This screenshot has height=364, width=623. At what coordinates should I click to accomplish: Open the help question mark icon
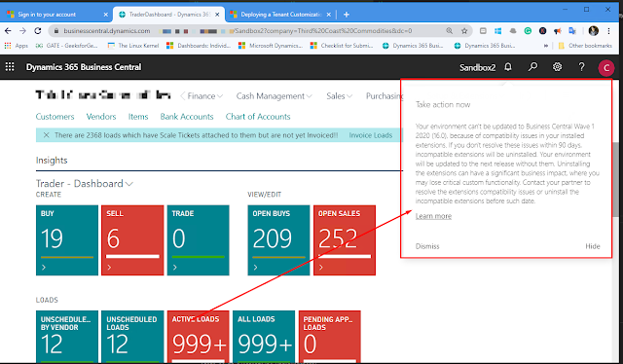(582, 67)
